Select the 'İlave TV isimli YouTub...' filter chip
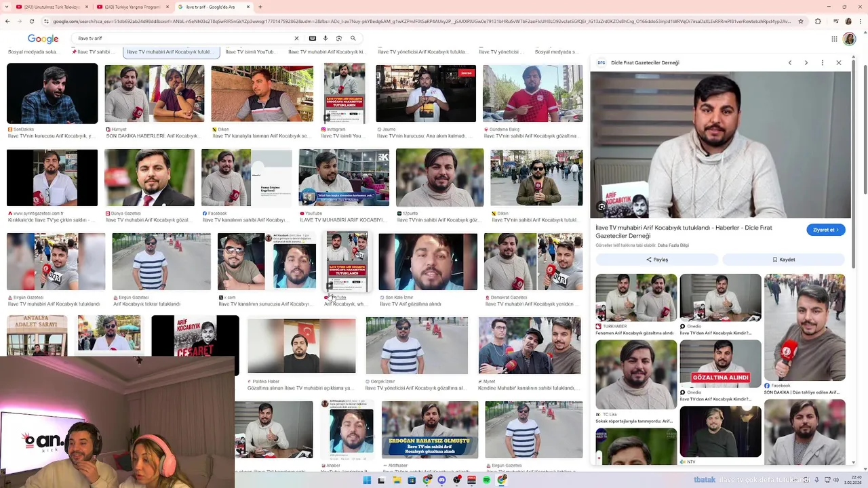 250,52
